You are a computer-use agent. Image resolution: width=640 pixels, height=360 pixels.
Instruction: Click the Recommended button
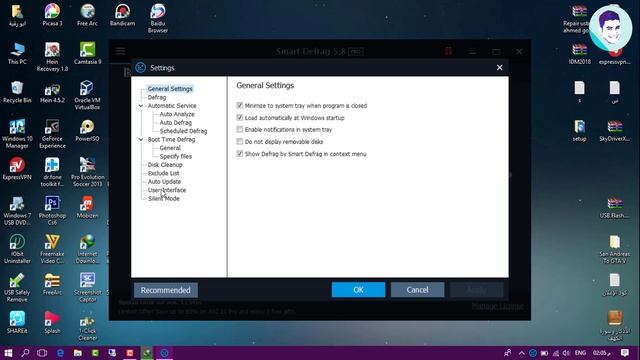[x=166, y=290]
